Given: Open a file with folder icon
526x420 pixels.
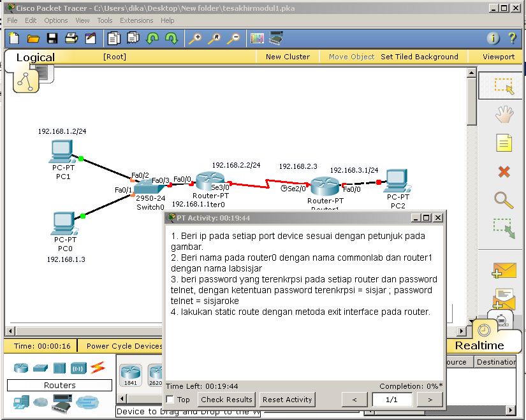Looking at the screenshot, I should point(33,38).
